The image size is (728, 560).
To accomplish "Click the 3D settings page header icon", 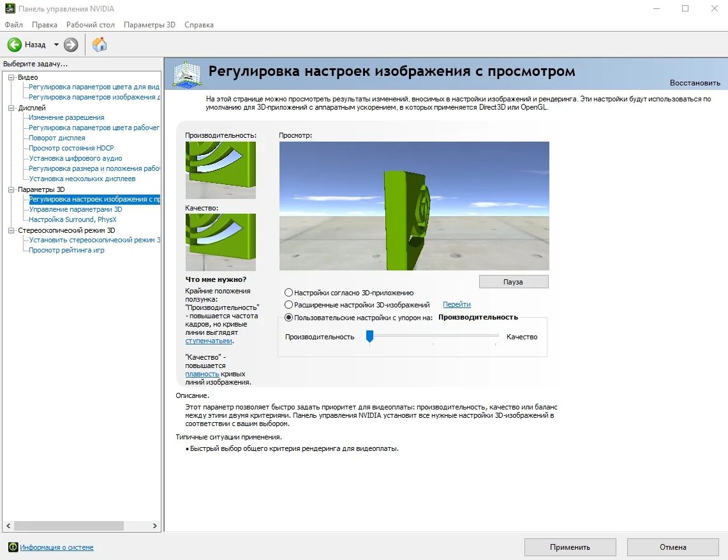I will coord(187,74).
